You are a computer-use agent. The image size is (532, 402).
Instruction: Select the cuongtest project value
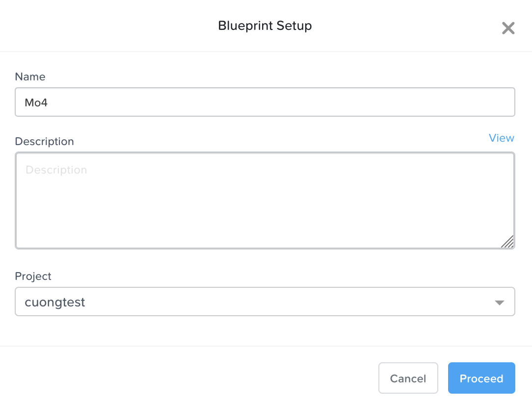pos(55,302)
